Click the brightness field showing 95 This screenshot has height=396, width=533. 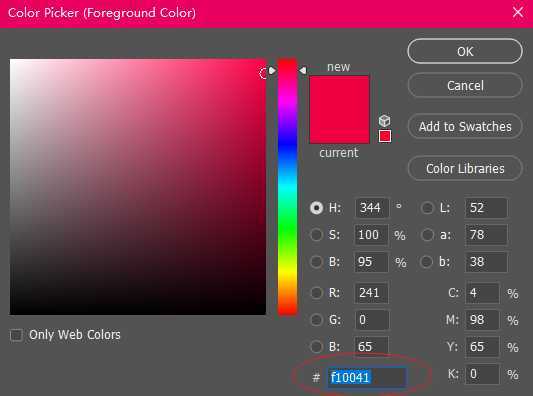click(x=371, y=262)
